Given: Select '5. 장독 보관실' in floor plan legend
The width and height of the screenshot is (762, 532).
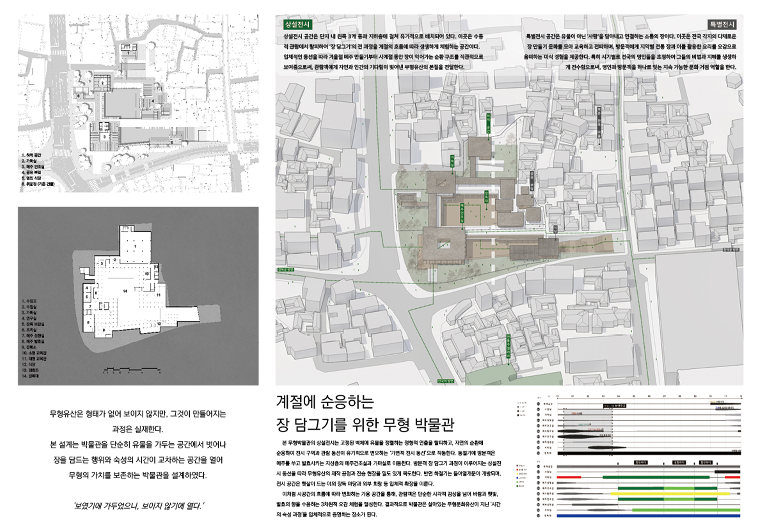Looking at the screenshot, I should tap(33, 324).
